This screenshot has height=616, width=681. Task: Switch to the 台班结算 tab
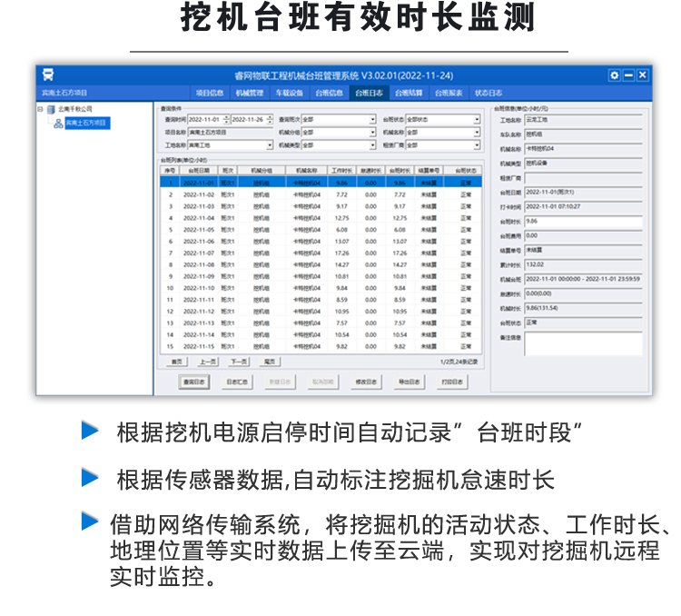[x=408, y=93]
